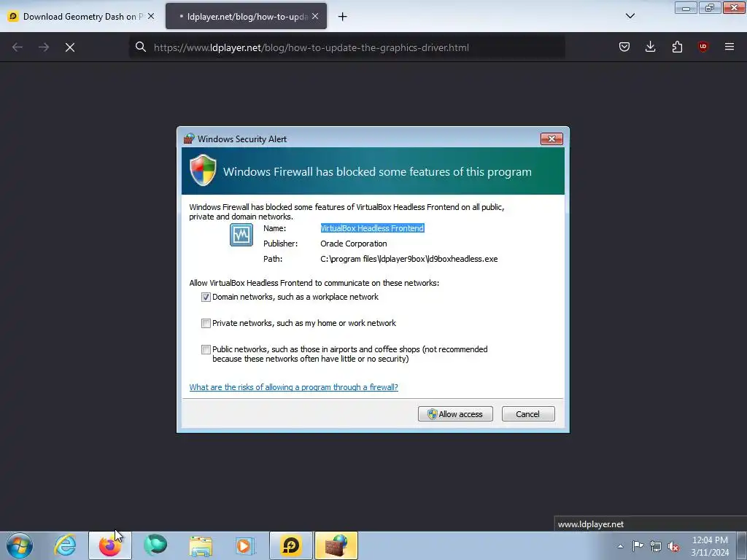
Task: Close the Download Geometry Dash tab
Action: click(x=151, y=16)
